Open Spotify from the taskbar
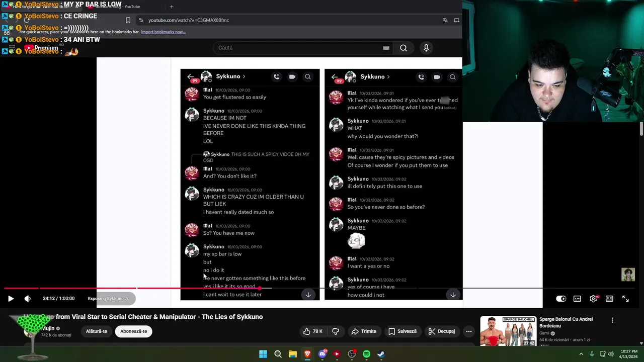Viewport: 644px width, 362px height. pos(366,354)
